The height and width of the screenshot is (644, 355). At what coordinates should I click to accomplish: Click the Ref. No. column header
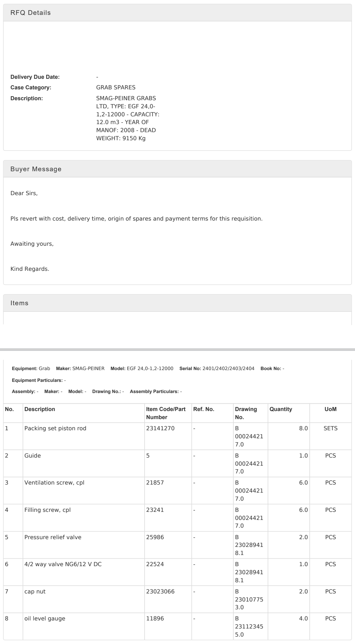pyautogui.click(x=204, y=409)
